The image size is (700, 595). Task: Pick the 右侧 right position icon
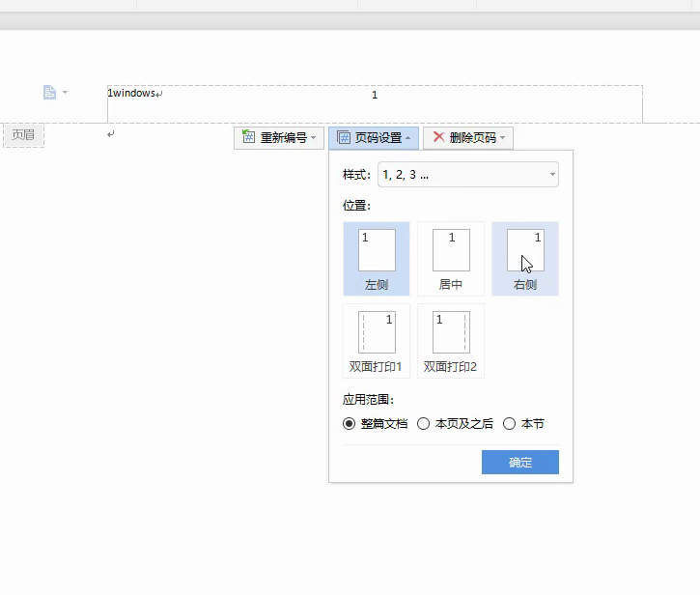click(525, 250)
